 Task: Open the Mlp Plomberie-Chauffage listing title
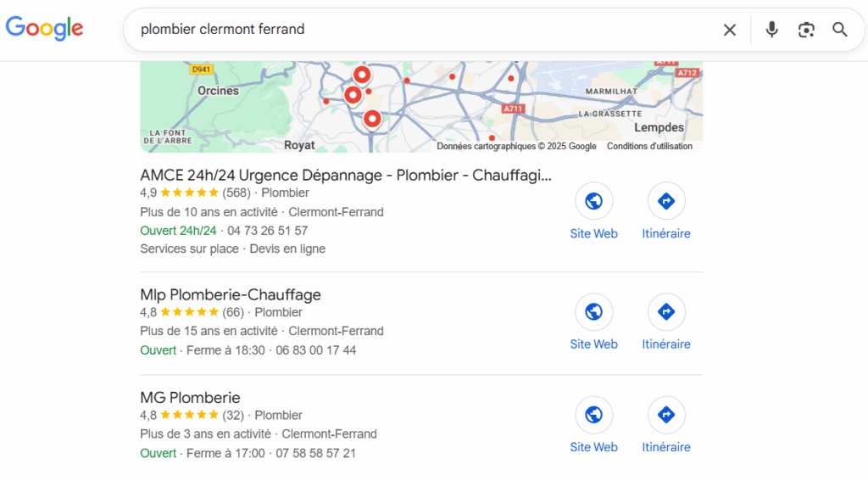pos(231,294)
